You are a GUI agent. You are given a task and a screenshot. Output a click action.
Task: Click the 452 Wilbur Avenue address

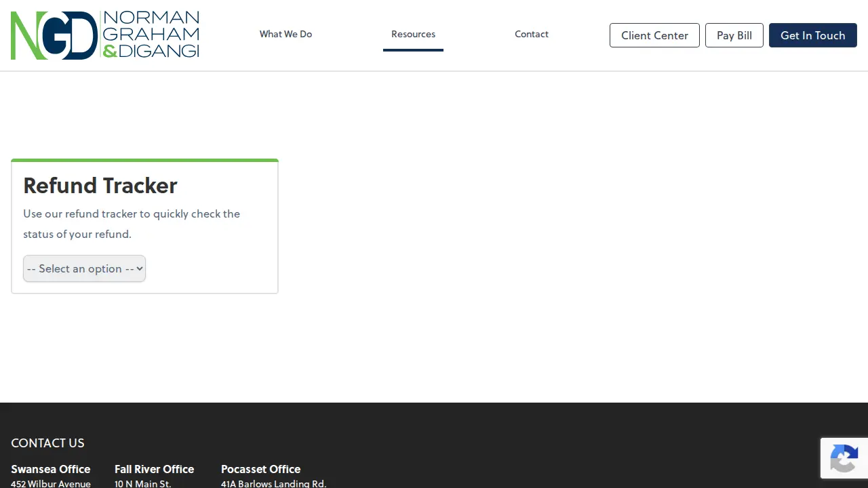51,483
